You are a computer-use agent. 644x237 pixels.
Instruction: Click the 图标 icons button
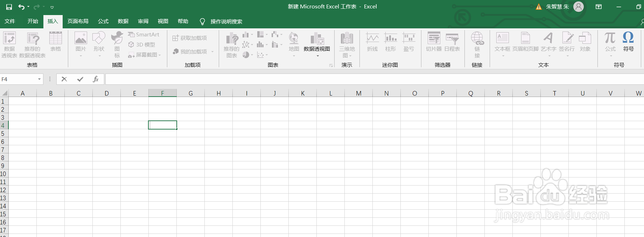point(117,44)
